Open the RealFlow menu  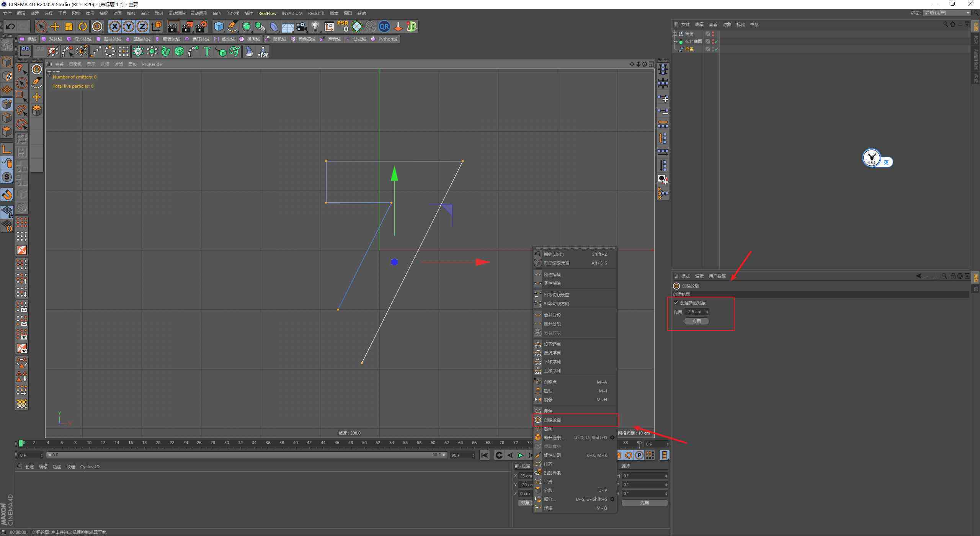pos(267,13)
